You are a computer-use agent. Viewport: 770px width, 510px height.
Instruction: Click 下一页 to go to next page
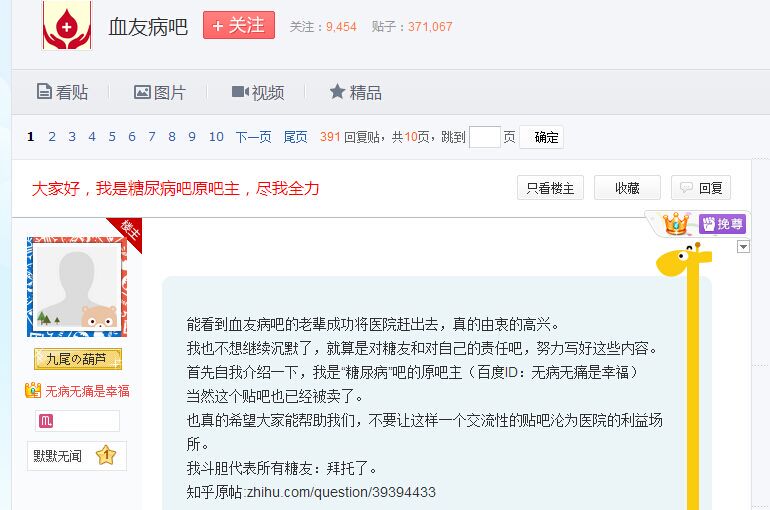[253, 137]
